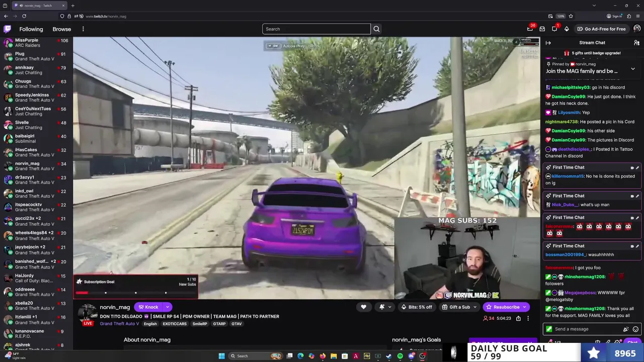Click the Bits: 5% off button

click(x=416, y=307)
